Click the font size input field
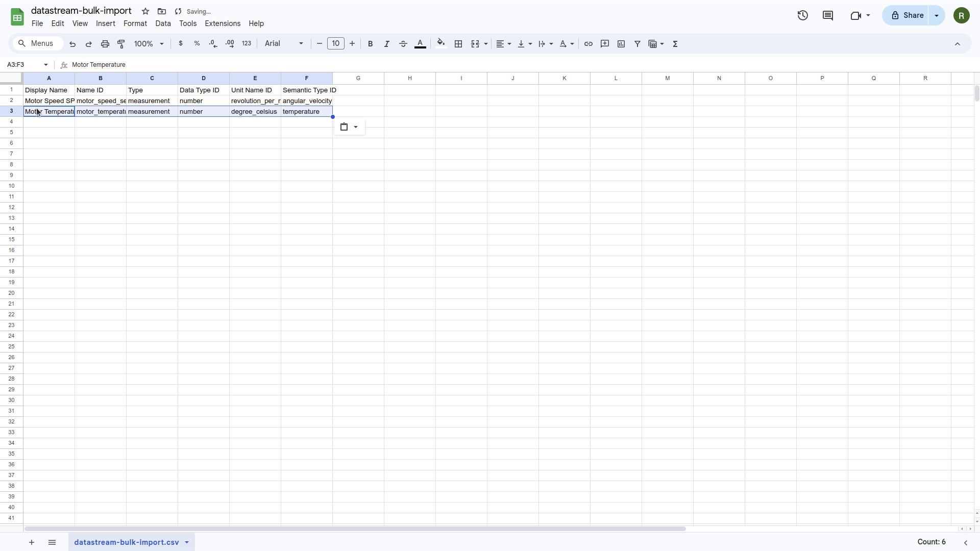 pyautogui.click(x=336, y=44)
